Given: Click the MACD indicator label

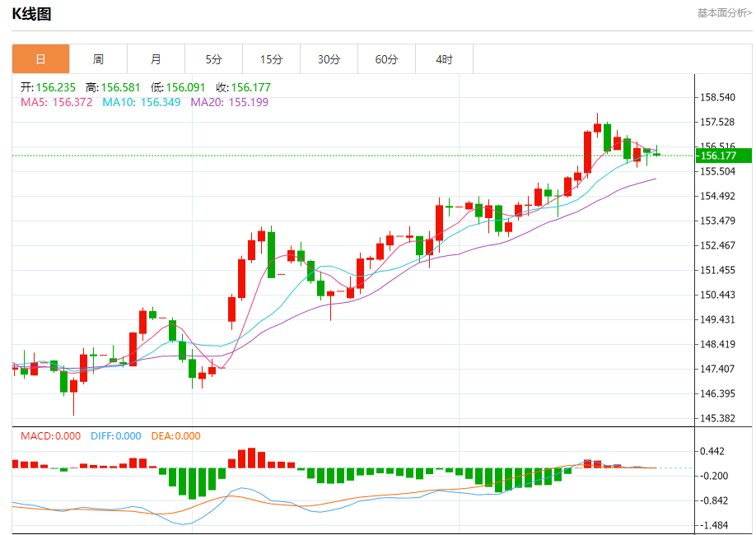Looking at the screenshot, I should 50,436.
